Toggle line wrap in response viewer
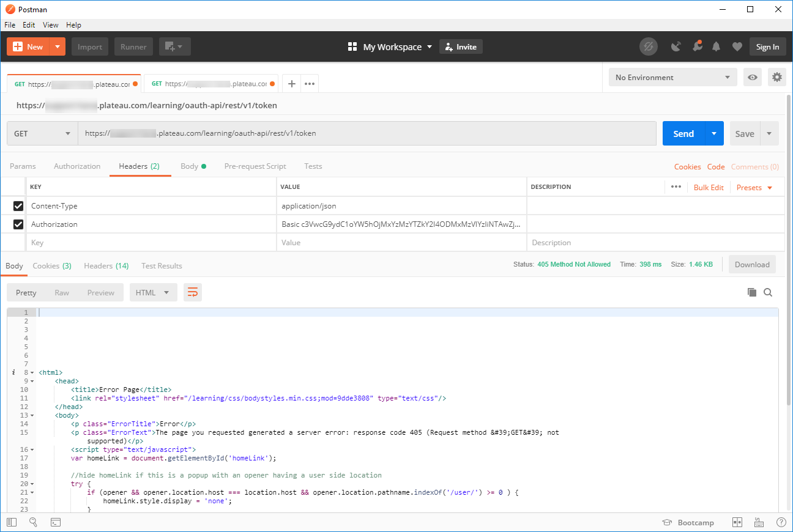The height and width of the screenshot is (532, 793). [x=193, y=292]
